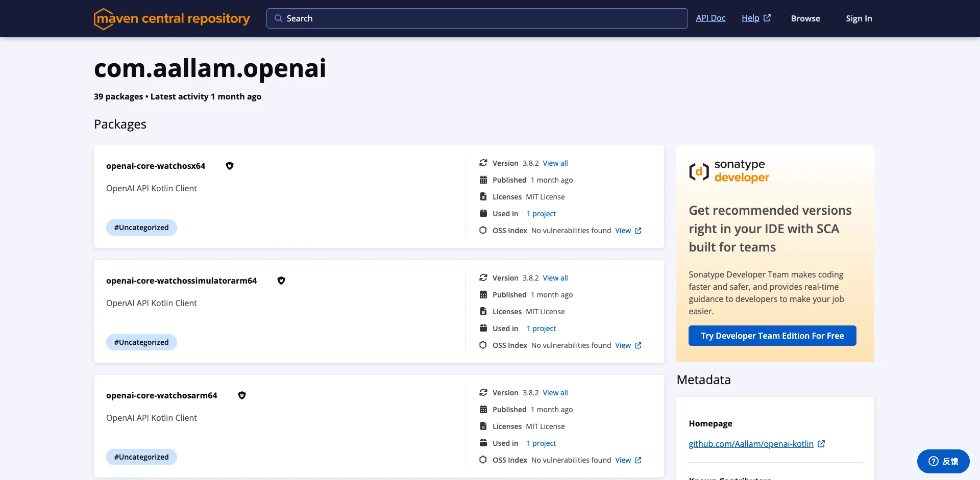Click shield badge next to openai-core-watchosarm64
The image size is (980, 480).
click(242, 395)
